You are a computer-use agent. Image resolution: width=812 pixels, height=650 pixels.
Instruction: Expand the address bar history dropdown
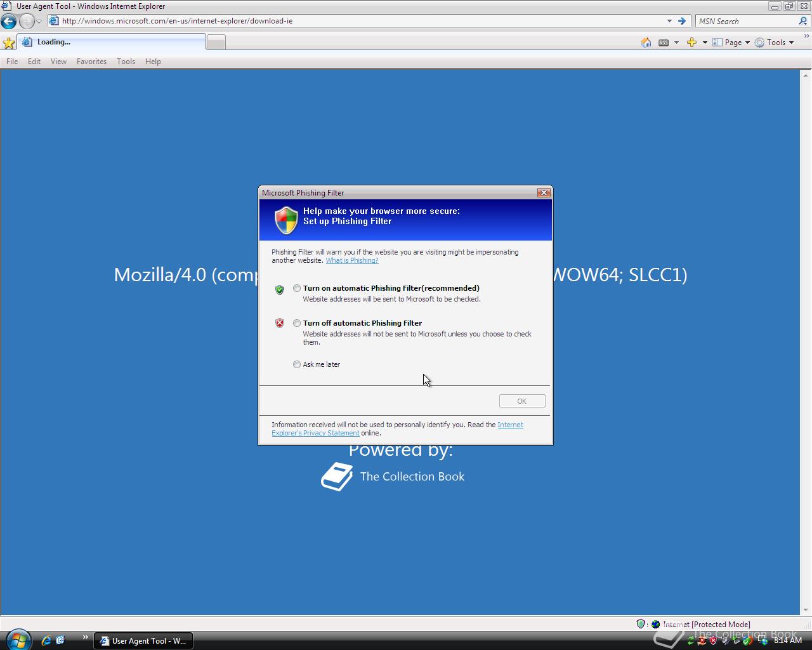669,21
